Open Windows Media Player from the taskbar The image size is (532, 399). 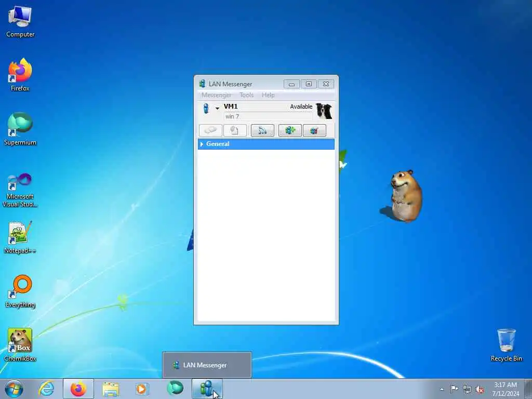141,389
